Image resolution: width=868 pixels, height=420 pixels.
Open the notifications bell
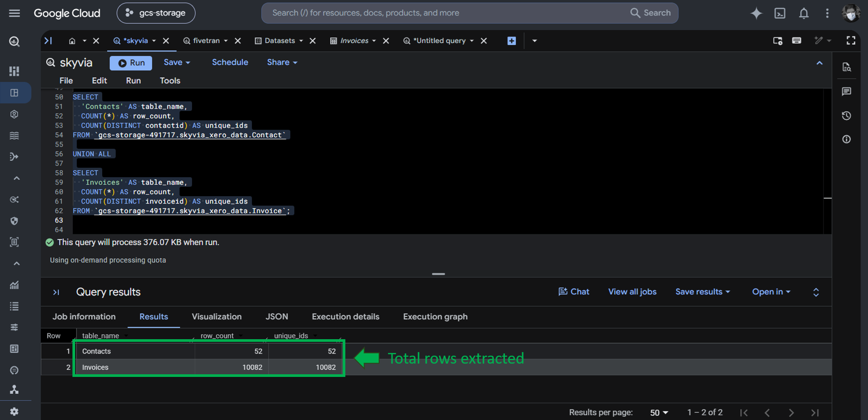(x=804, y=13)
